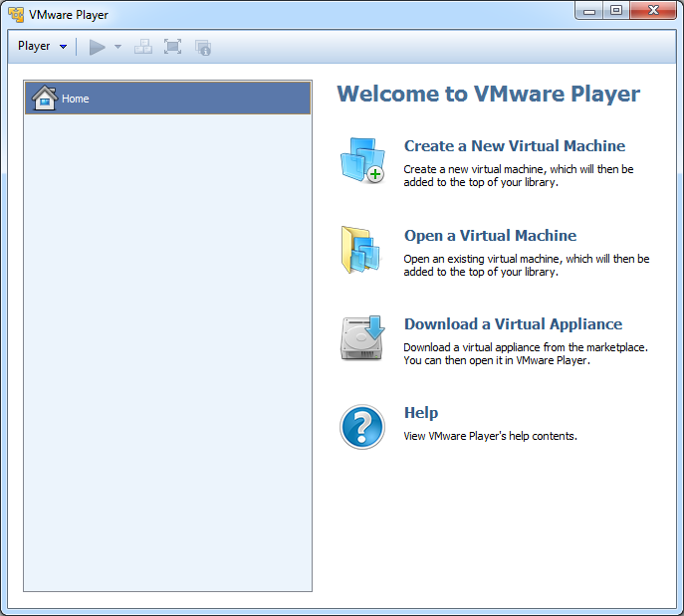Click the Power On play button
The image size is (684, 616).
(x=97, y=47)
